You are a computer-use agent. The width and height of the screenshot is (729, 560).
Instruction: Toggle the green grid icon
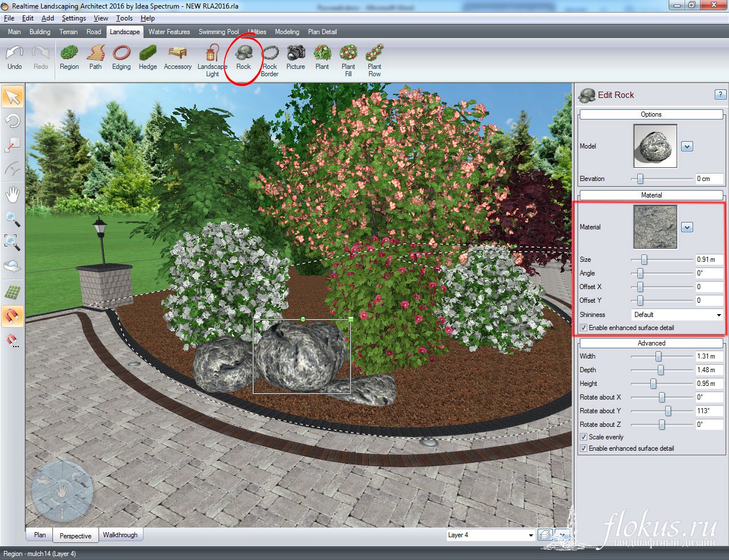pyautogui.click(x=13, y=293)
